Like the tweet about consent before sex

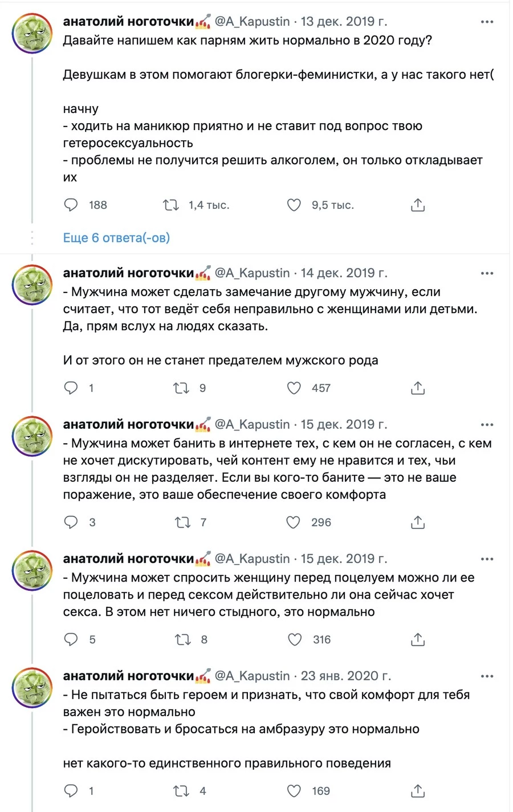[x=294, y=639]
